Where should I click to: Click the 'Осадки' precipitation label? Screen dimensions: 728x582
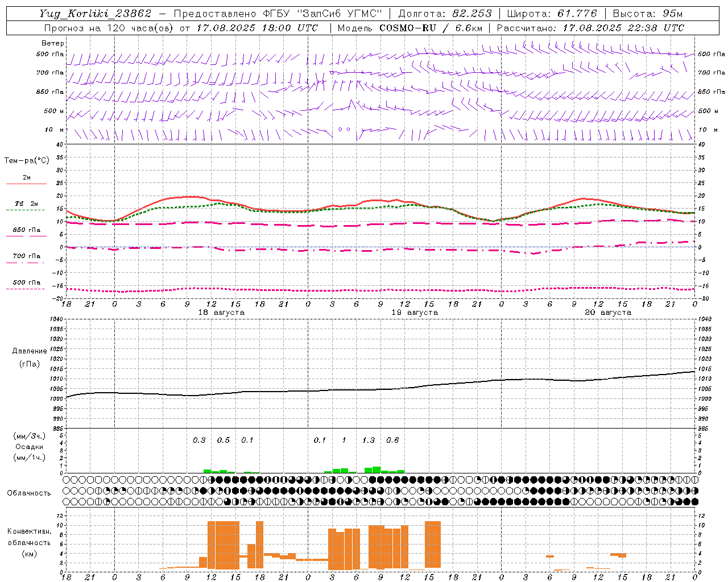pyautogui.click(x=30, y=447)
